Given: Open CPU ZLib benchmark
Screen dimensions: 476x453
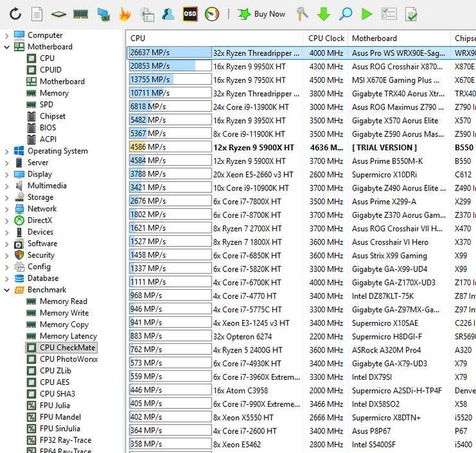Looking at the screenshot, I should click(55, 370).
